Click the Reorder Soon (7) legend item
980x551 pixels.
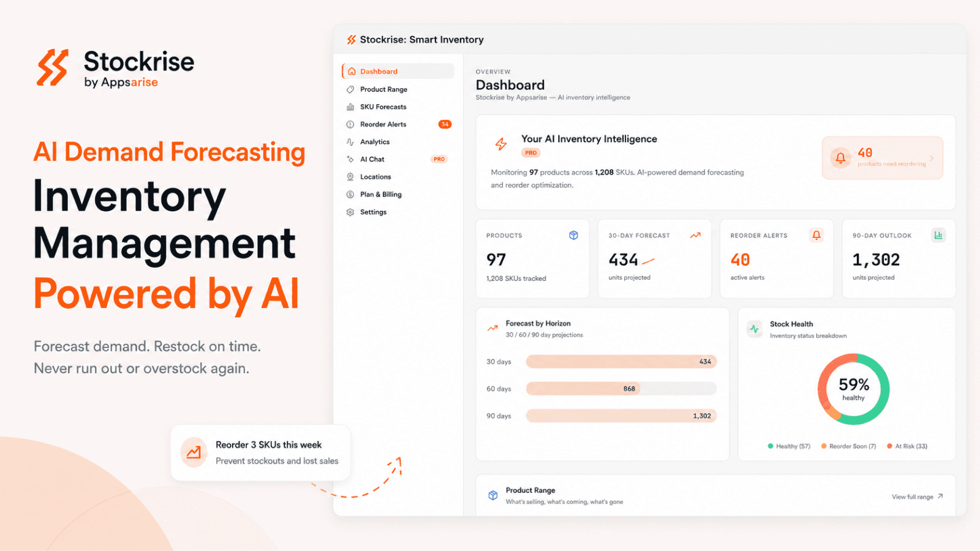(848, 446)
